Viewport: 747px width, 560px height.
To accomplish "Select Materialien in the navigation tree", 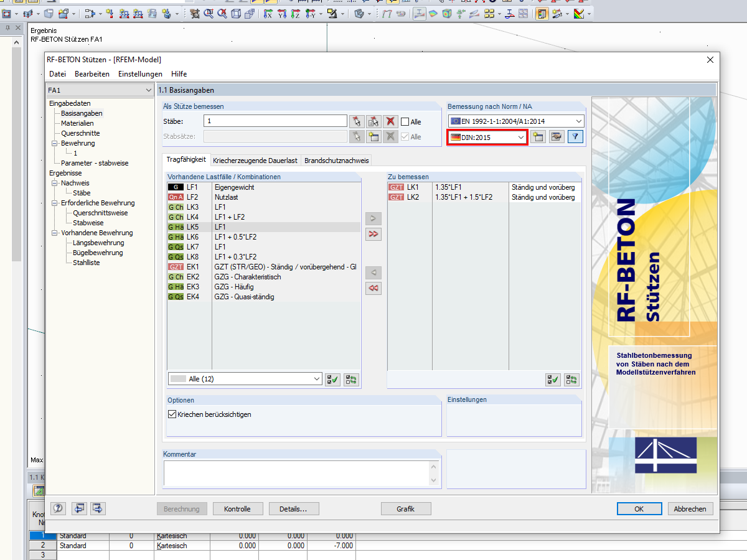I will pos(77,123).
